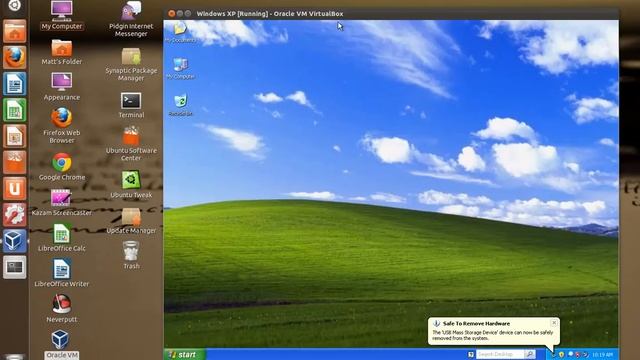Launch the Neverputt game shortcut

point(62,309)
